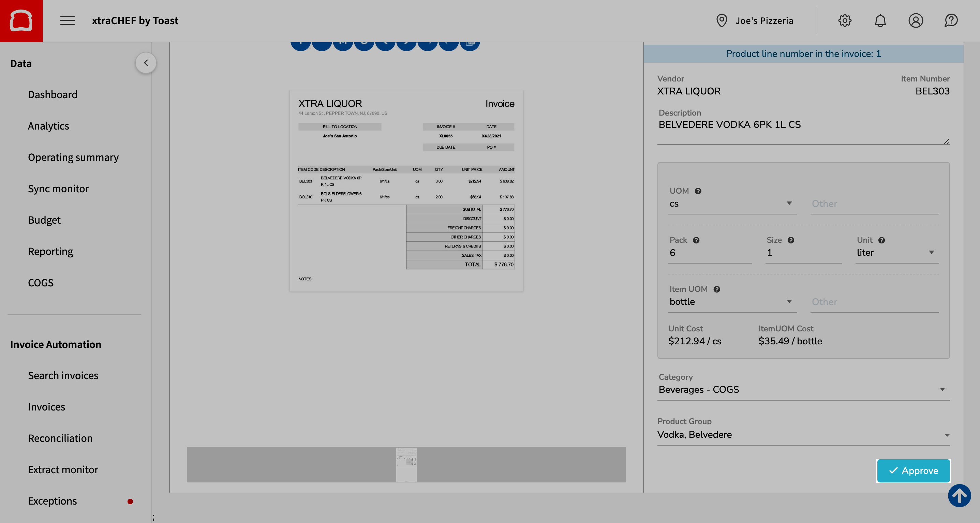Viewport: 980px width, 523px height.
Task: Click the Item UOM help icon
Action: coord(717,289)
